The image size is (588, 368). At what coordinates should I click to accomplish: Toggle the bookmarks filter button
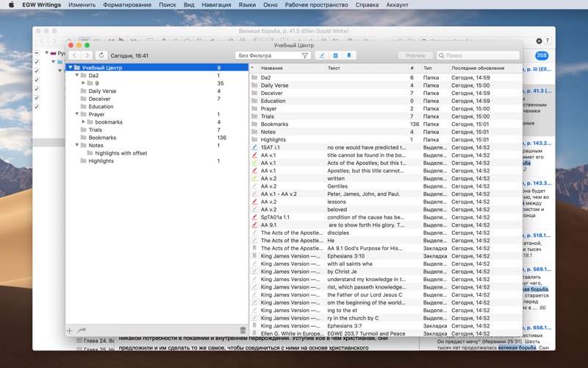click(348, 56)
